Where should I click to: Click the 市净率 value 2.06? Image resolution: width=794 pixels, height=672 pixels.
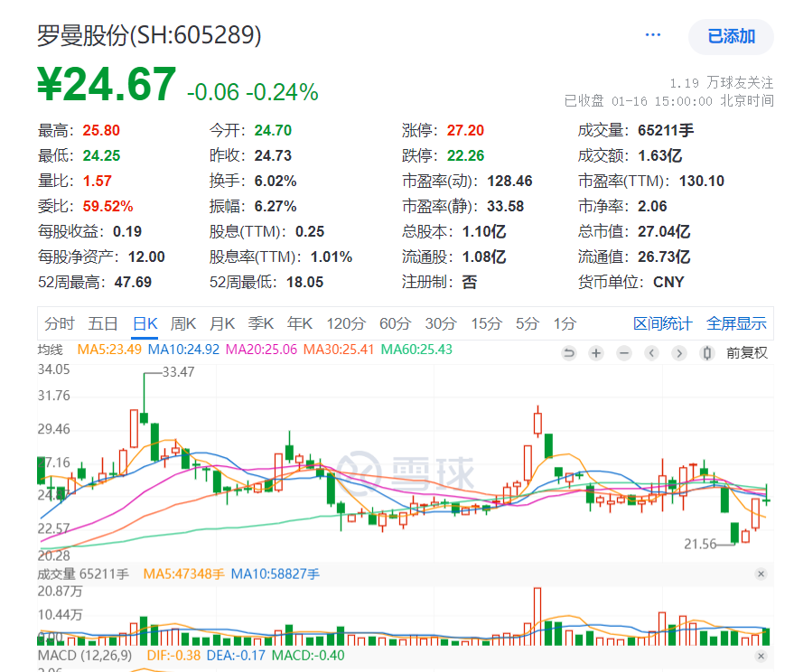pos(652,207)
